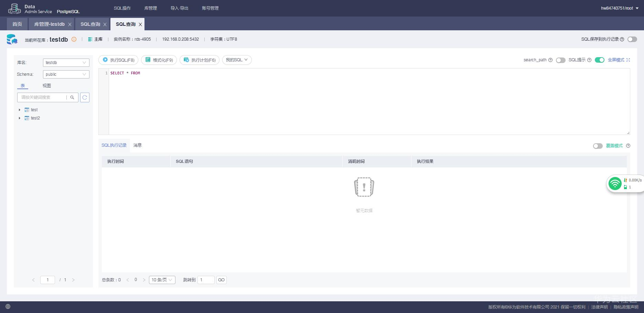Switch to the 消息 tab

pyautogui.click(x=138, y=145)
